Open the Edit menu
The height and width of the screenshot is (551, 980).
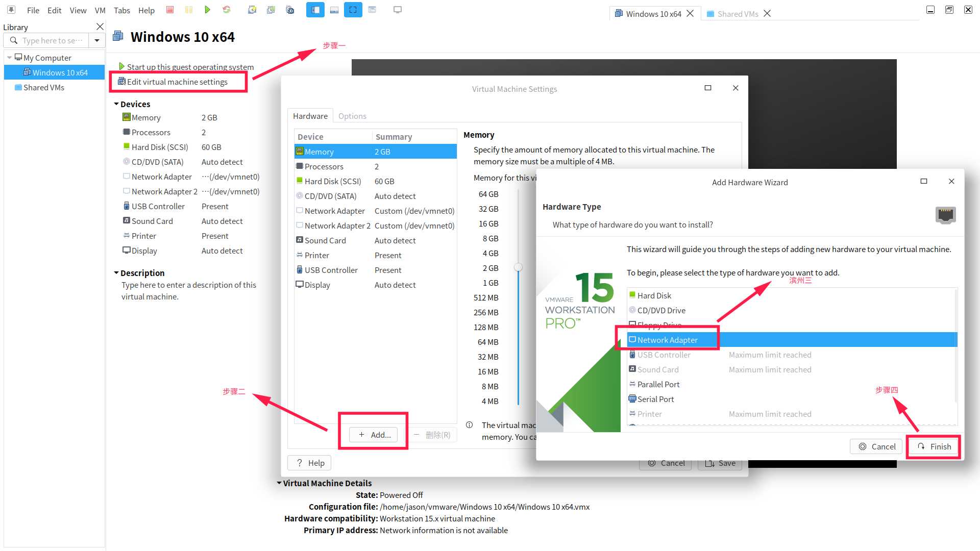[54, 10]
